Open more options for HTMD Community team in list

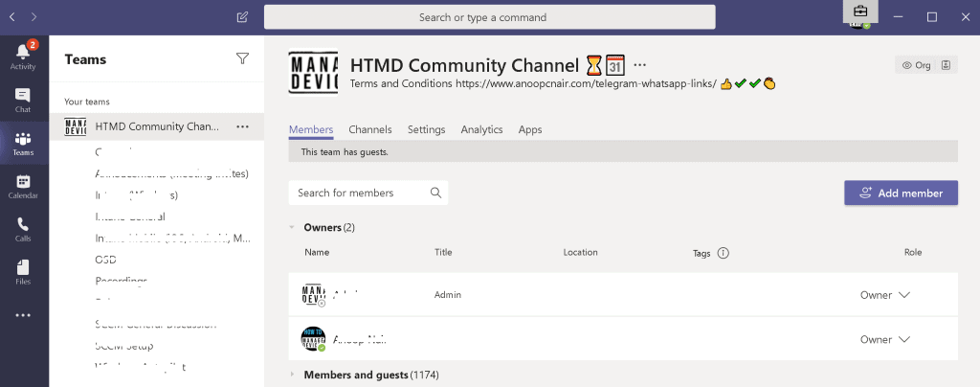click(242, 126)
